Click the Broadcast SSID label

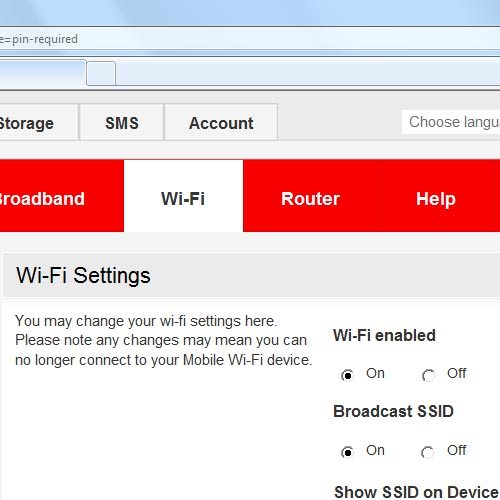click(x=393, y=411)
